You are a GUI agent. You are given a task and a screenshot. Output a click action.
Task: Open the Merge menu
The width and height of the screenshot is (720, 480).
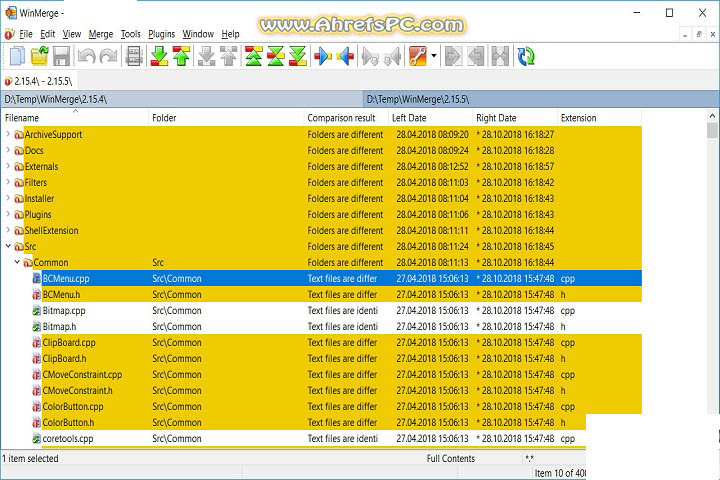click(x=101, y=34)
